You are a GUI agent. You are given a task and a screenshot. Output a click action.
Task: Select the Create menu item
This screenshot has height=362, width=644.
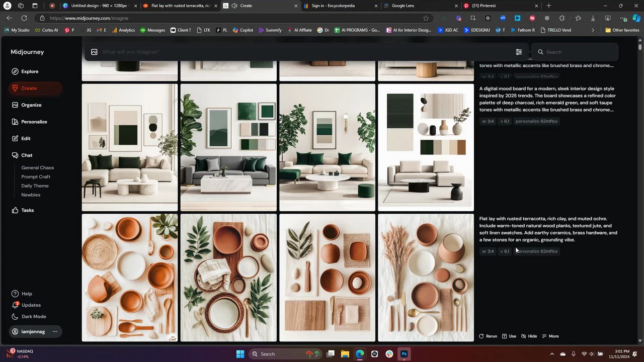click(29, 88)
